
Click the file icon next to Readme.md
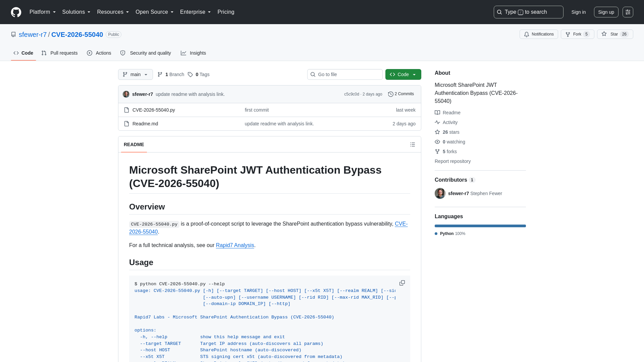click(x=126, y=124)
